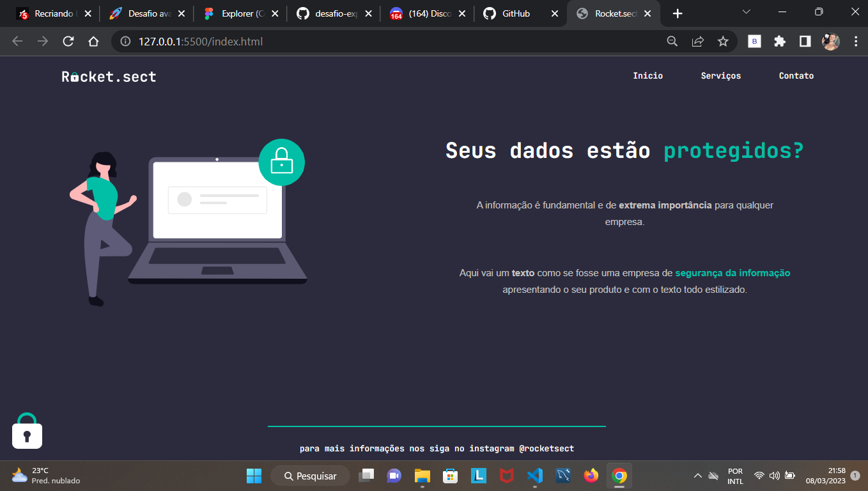Screen dimensions: 868x491
Task: Open Firefox from the taskbar
Action: pyautogui.click(x=591, y=476)
